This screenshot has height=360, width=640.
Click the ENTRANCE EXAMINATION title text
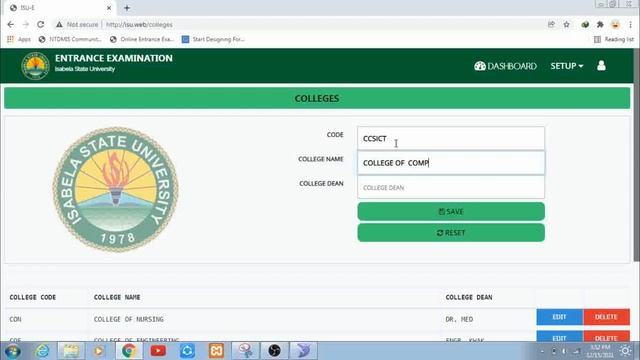pyautogui.click(x=114, y=58)
